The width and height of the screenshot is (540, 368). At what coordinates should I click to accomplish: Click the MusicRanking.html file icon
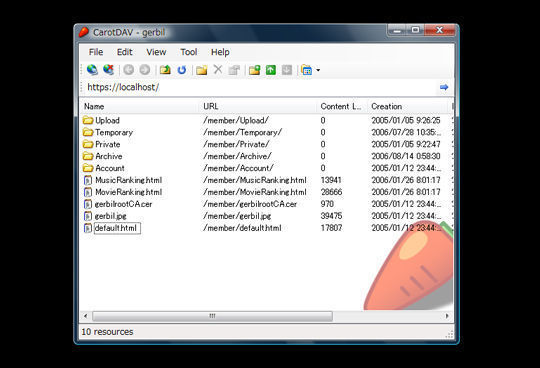[x=88, y=180]
